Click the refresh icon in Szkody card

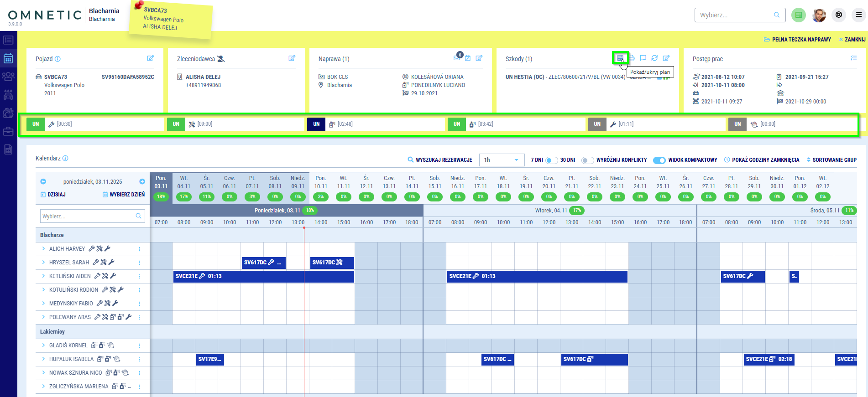654,58
